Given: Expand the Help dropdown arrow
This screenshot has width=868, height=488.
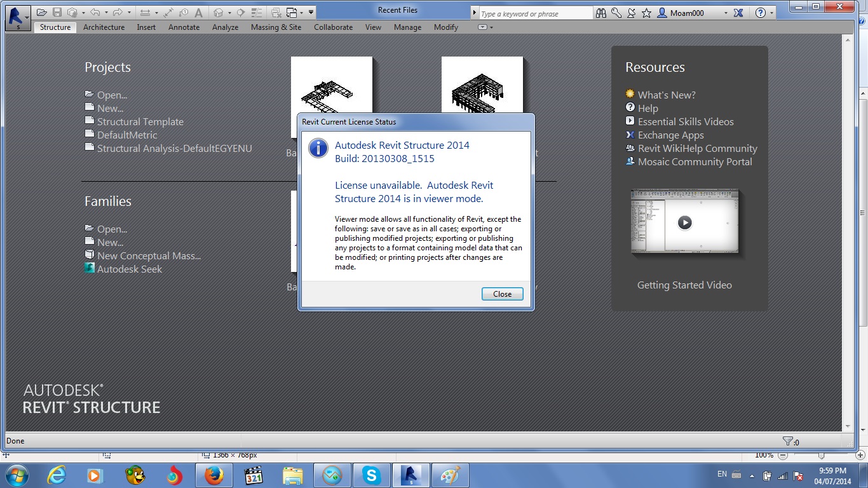Looking at the screenshot, I should click(771, 13).
